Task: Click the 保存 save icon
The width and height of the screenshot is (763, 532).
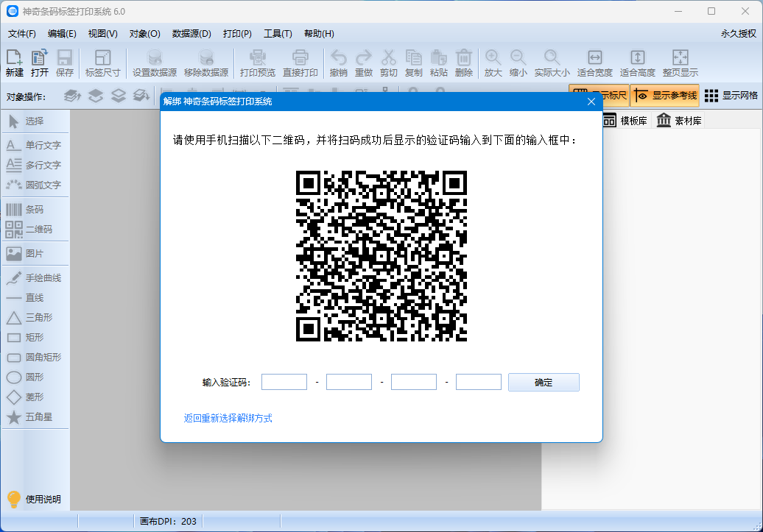Action: click(x=65, y=63)
